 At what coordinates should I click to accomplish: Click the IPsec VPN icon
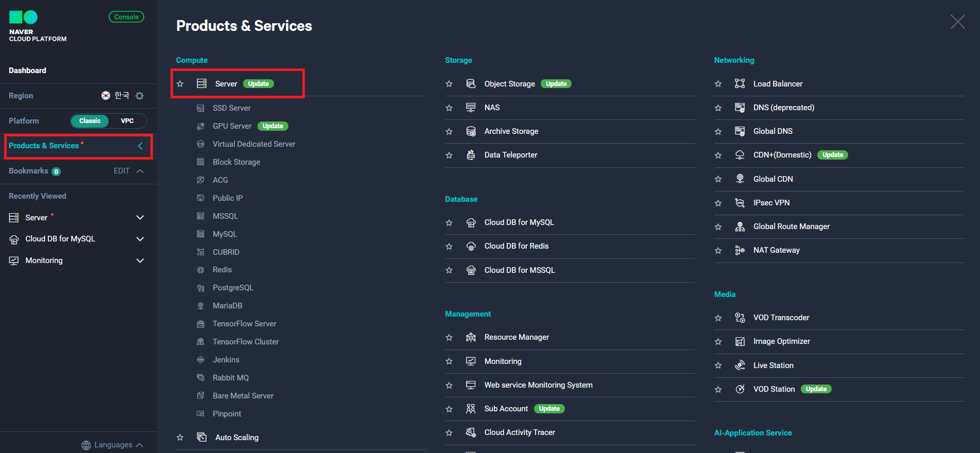tap(740, 203)
